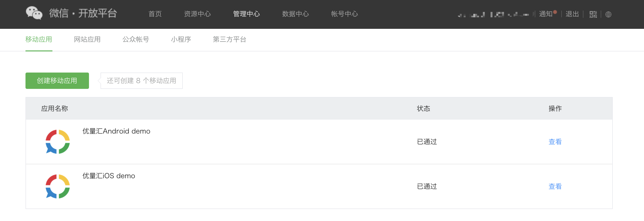Image resolution: width=644 pixels, height=221 pixels.
Task: Click 退出 to log out
Action: (x=572, y=14)
